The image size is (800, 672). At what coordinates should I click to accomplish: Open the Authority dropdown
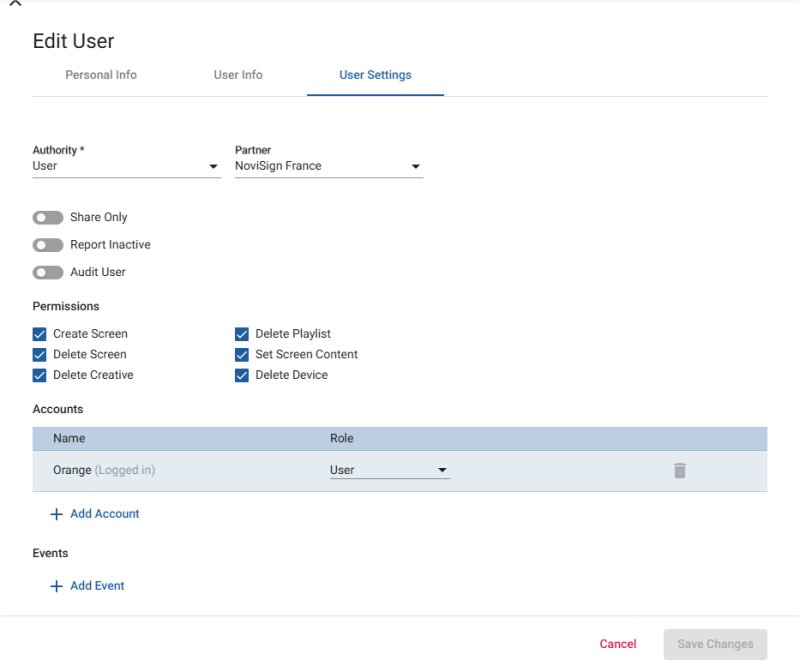(213, 166)
